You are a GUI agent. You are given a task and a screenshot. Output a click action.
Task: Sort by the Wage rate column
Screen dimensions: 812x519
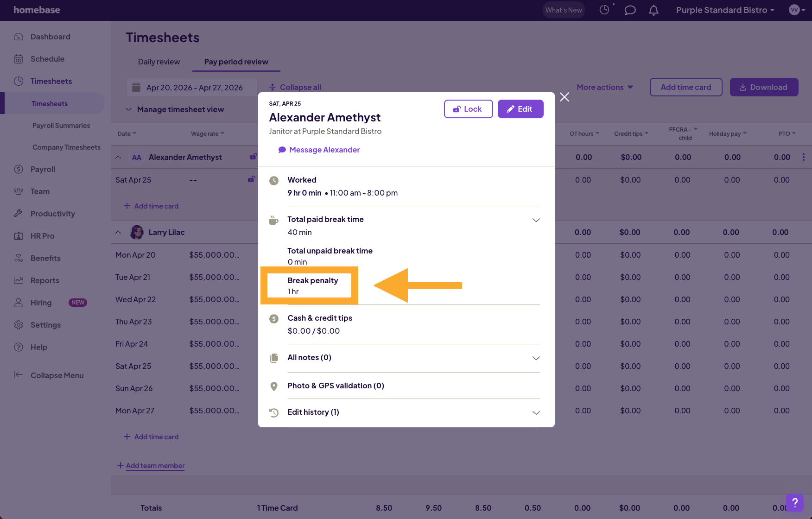click(208, 133)
